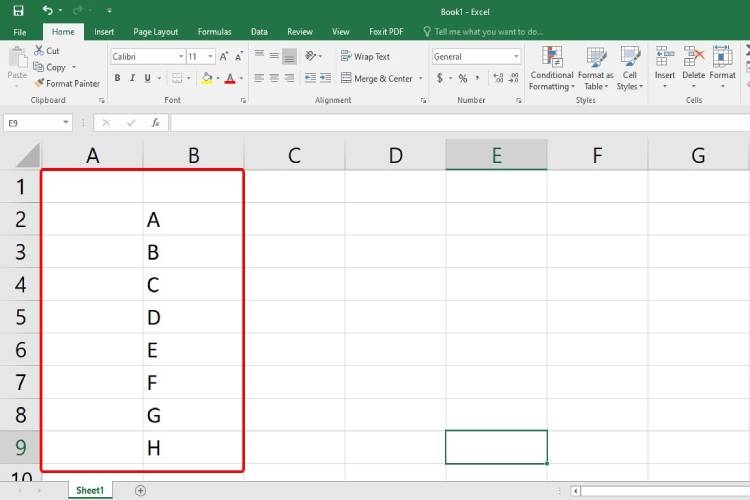Click Merge & Center button
This screenshot has height=500, width=750.
[x=376, y=78]
